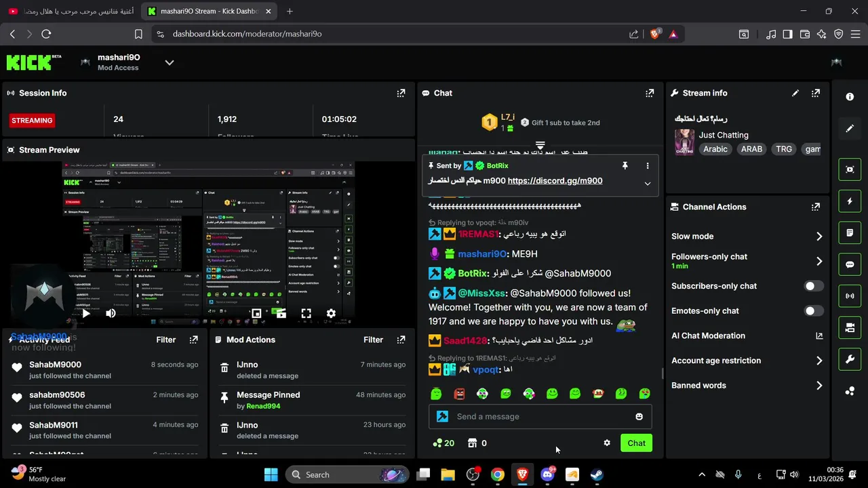Open the discord.gg/m900 link
The height and width of the screenshot is (488, 868).
[555, 181]
